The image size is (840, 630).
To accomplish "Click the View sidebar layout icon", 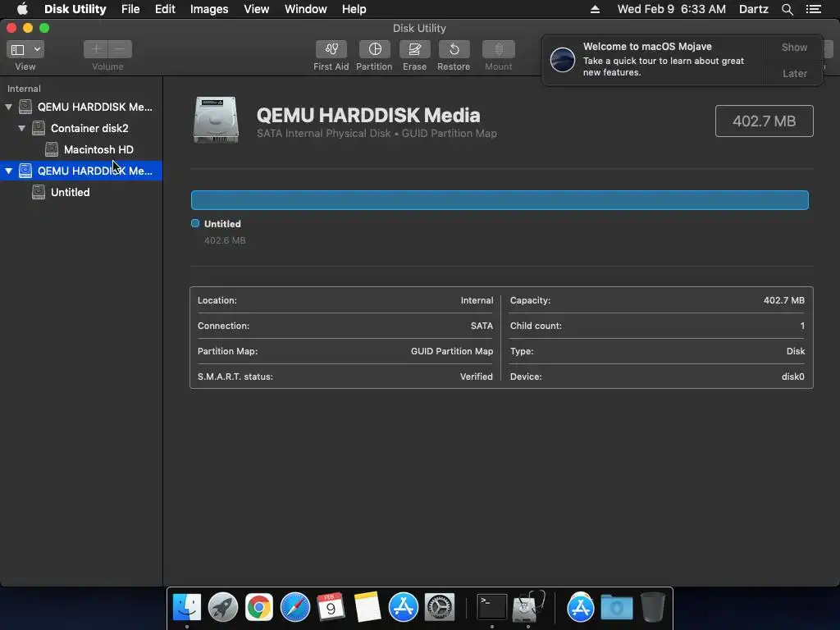I will click(x=18, y=49).
